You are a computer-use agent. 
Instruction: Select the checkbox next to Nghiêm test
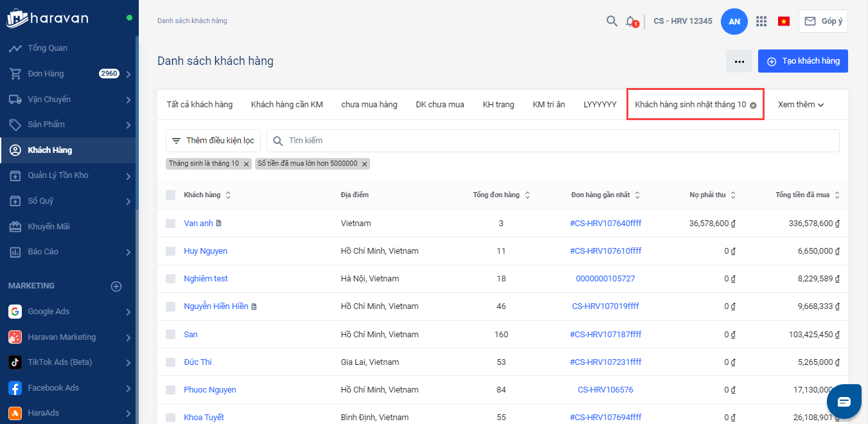(170, 279)
